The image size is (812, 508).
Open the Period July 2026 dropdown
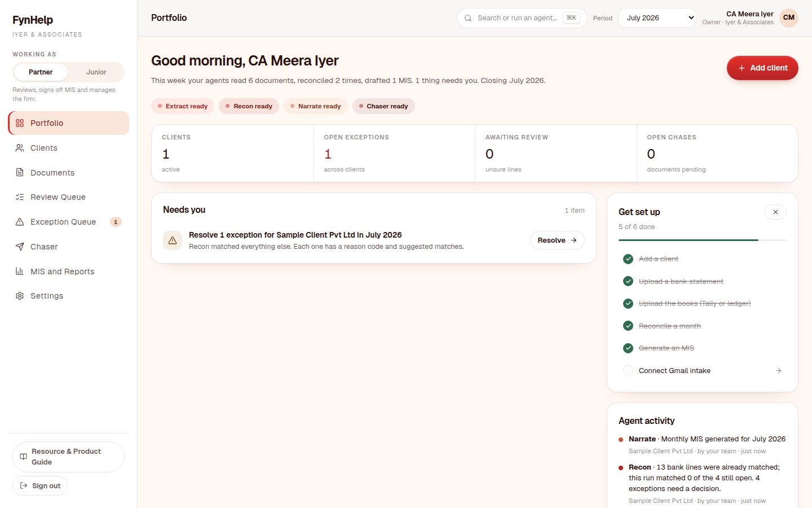pyautogui.click(x=657, y=17)
